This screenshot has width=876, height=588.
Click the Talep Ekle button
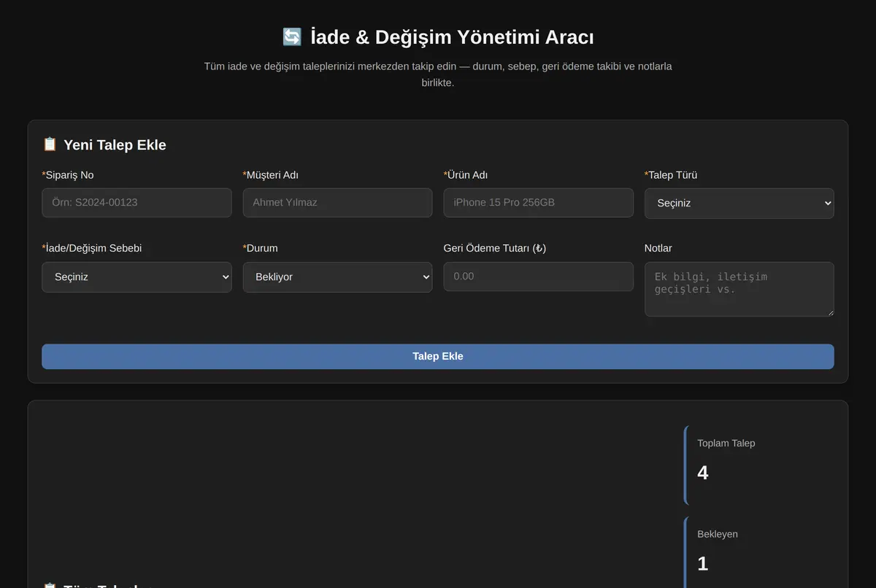438,357
